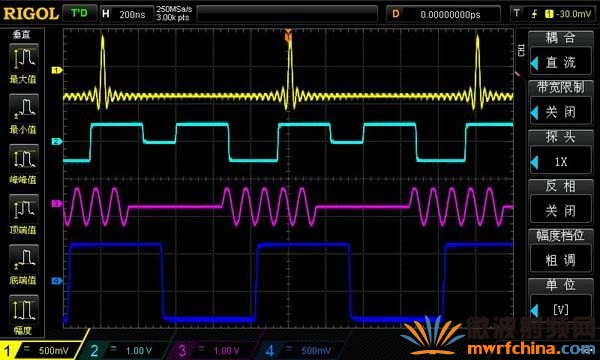Toggle 反相 (invert) setting 关闭
The height and width of the screenshot is (360, 600).
(x=560, y=210)
